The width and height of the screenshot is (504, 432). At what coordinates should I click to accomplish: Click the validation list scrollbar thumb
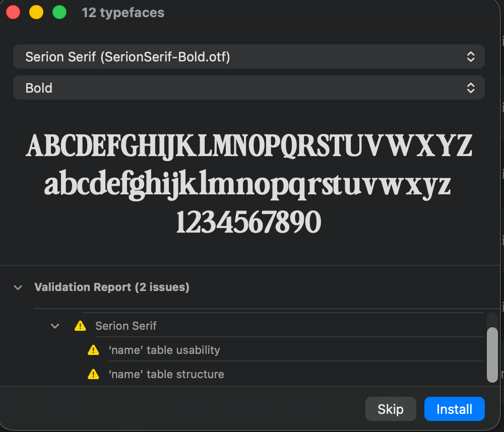[492, 354]
